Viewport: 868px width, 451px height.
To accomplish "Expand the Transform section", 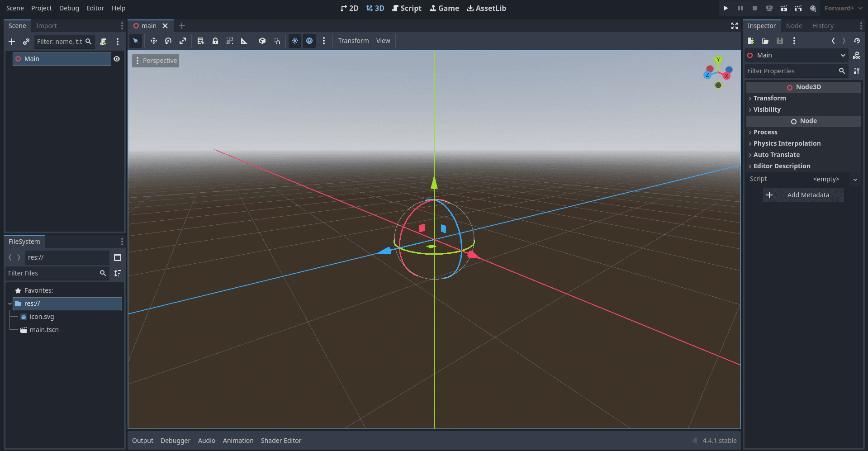I will [x=803, y=98].
